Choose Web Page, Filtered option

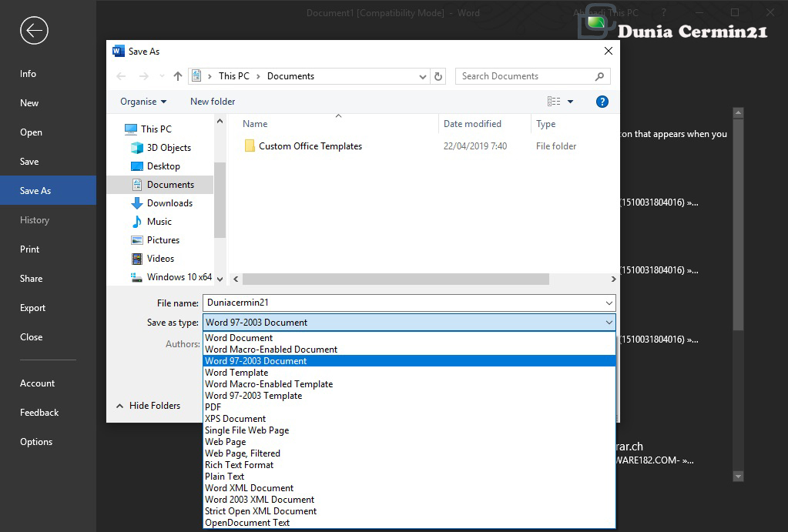[409, 453]
